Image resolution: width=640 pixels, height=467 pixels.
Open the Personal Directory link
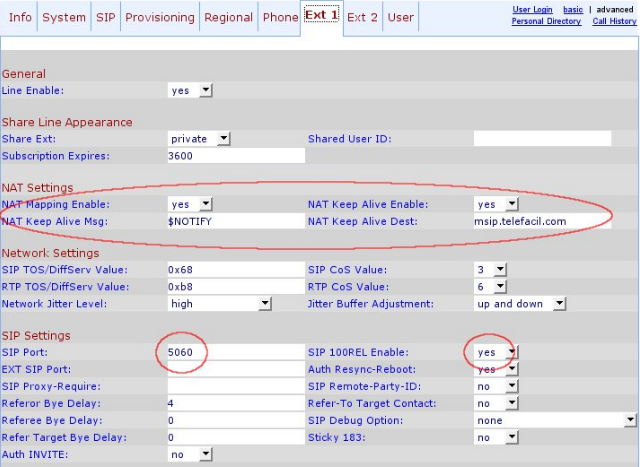546,21
